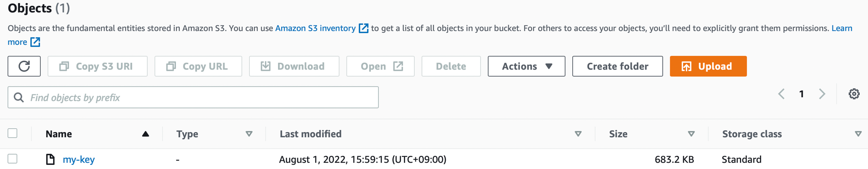Image resolution: width=868 pixels, height=169 pixels.
Task: Click the external link icon after Amazon S3 inventory
Action: [364, 28]
